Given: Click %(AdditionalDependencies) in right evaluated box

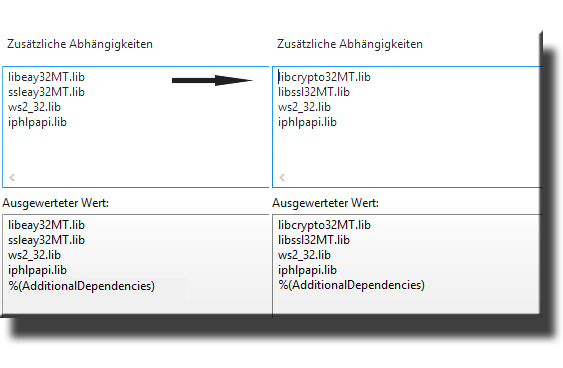Looking at the screenshot, I should [352, 285].
